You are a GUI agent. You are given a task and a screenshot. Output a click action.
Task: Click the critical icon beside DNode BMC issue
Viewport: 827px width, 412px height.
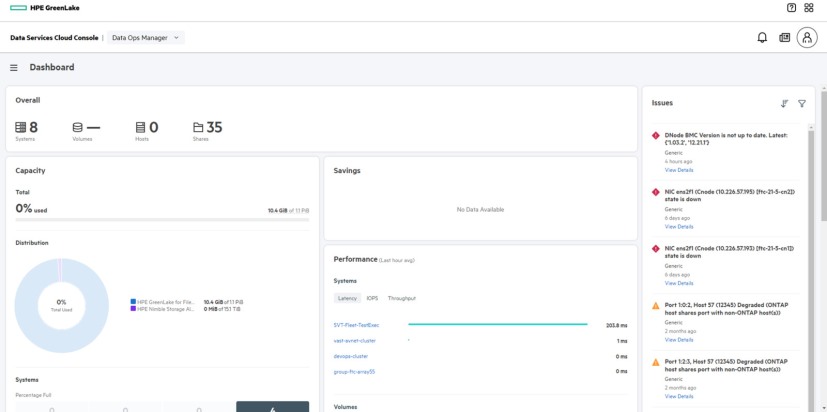coord(656,136)
